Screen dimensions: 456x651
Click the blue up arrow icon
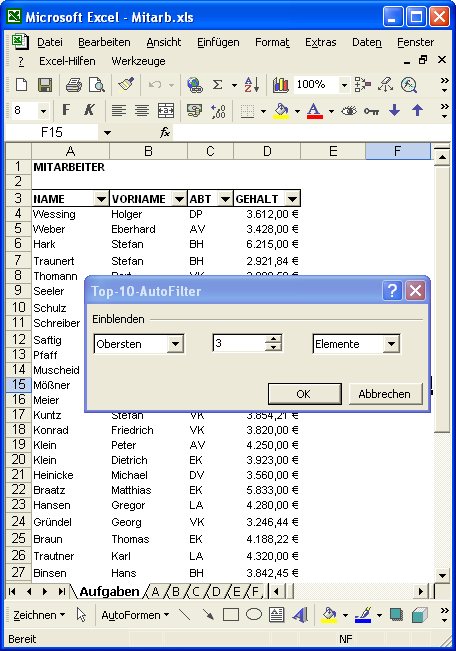[417, 110]
